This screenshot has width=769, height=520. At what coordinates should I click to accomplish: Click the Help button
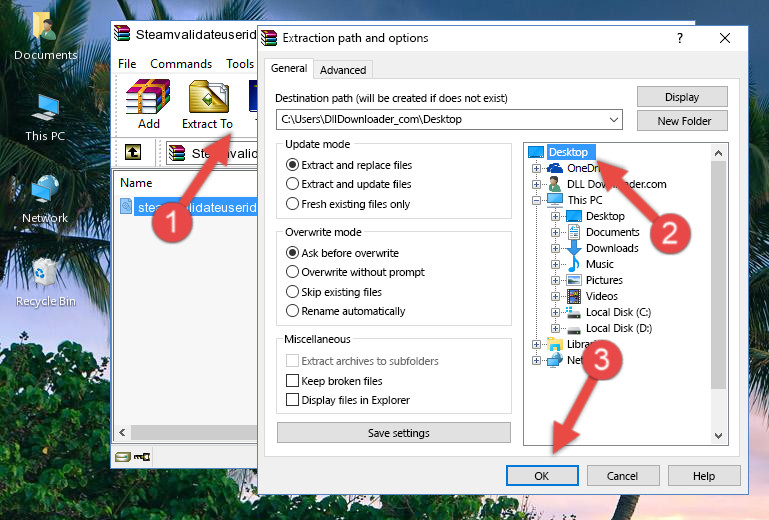point(704,476)
